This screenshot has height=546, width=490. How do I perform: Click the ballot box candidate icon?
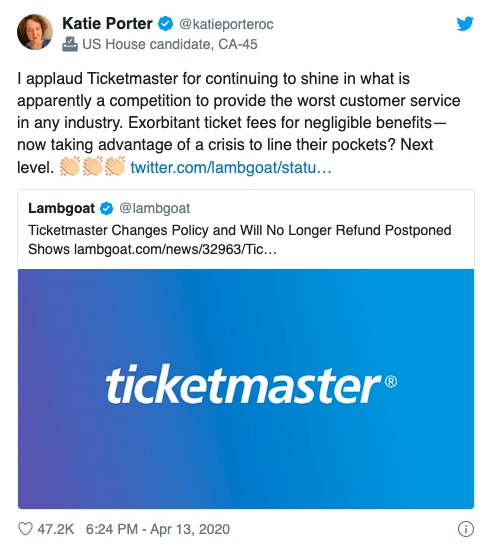[x=70, y=44]
